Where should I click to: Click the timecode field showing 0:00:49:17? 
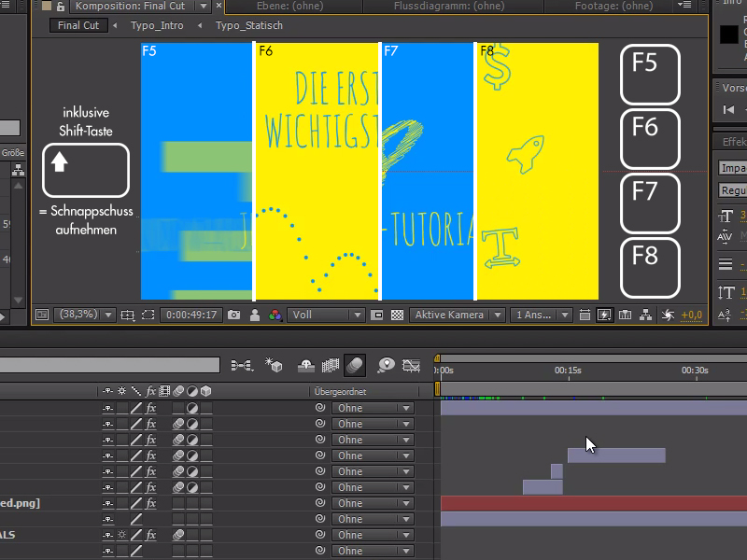(194, 315)
